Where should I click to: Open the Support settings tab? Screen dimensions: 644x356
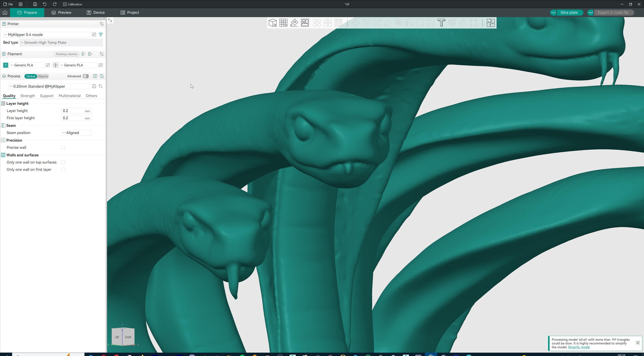click(47, 96)
